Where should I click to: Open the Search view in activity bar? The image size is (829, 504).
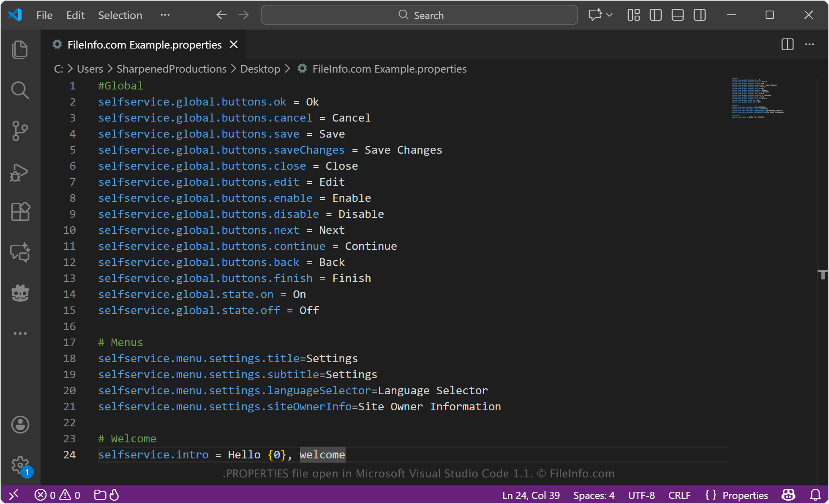[x=20, y=90]
